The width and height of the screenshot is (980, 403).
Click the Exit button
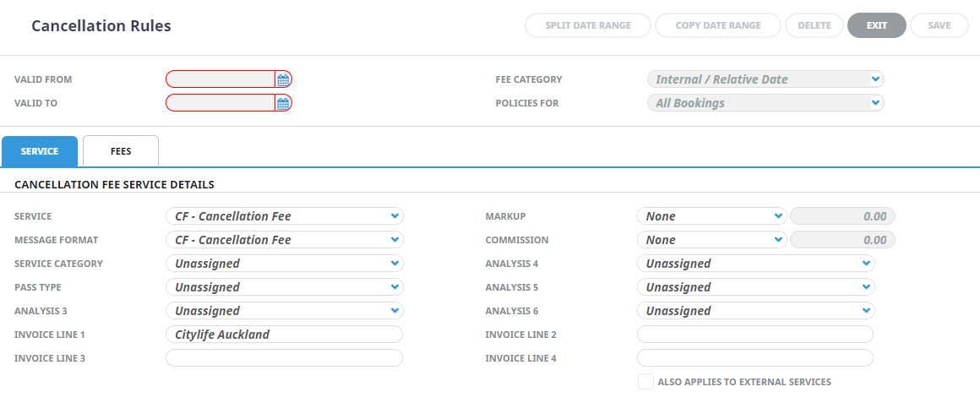pyautogui.click(x=877, y=25)
